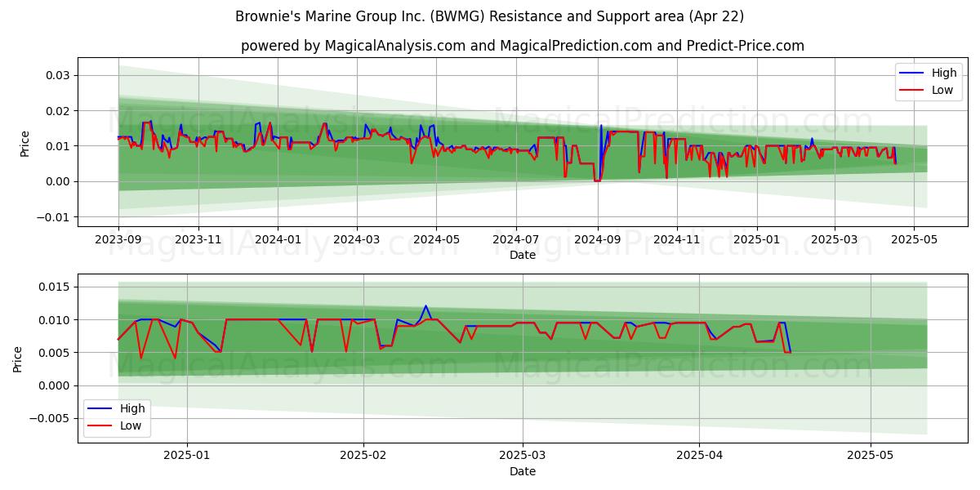Click the '−0.01' price tick in top chart

point(53,216)
